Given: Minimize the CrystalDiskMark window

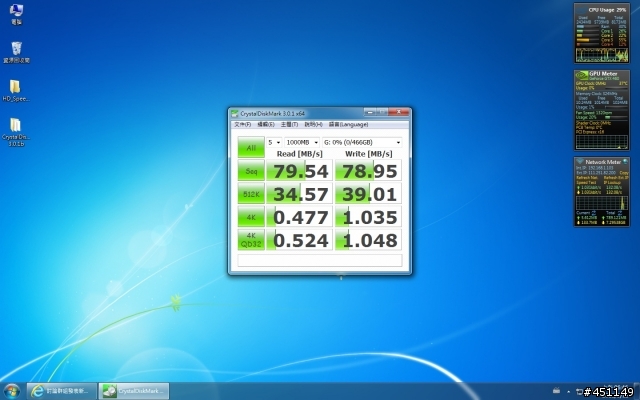Looking at the screenshot, I should [x=370, y=112].
